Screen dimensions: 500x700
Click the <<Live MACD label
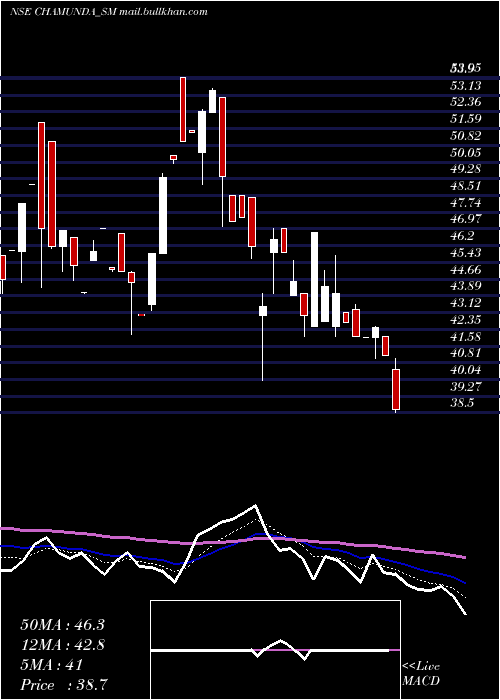click(x=421, y=673)
